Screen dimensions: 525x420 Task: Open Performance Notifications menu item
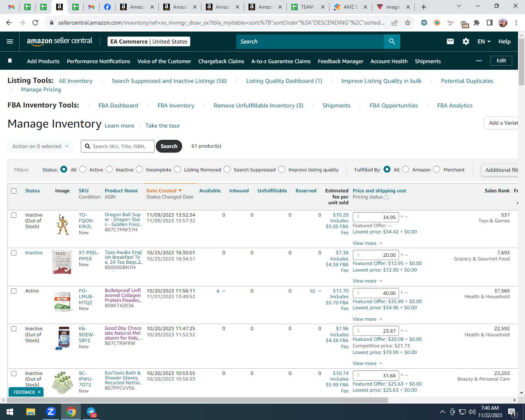(98, 61)
